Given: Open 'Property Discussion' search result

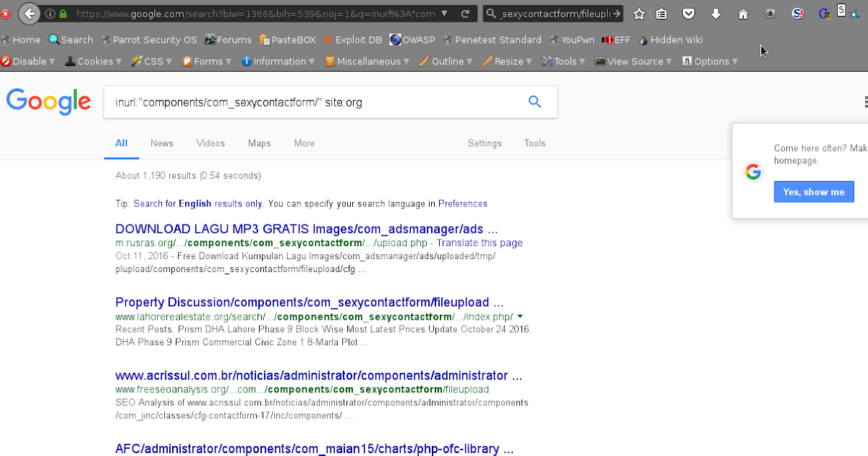Looking at the screenshot, I should click(x=310, y=302).
